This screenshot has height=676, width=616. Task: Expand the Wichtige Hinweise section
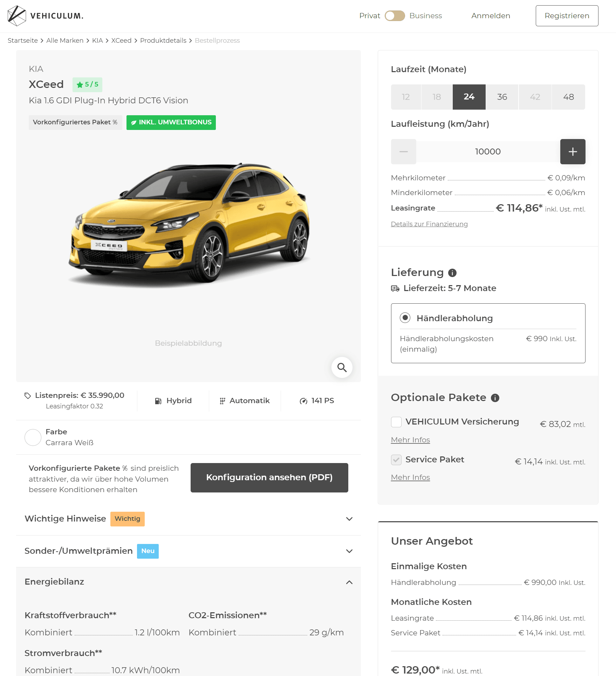point(189,519)
